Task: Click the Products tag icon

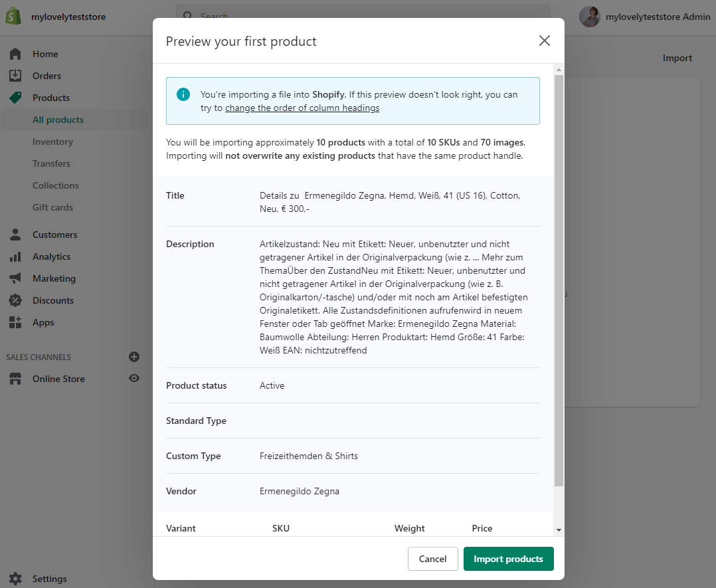Action: (15, 97)
